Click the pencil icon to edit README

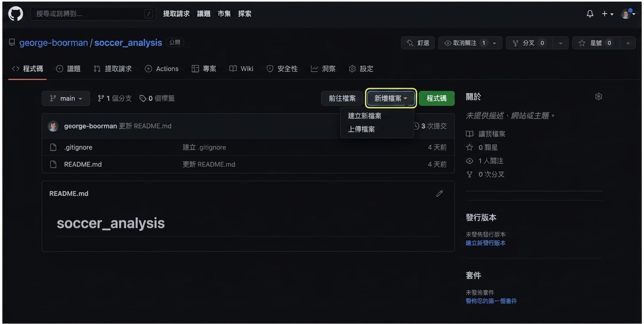point(439,193)
